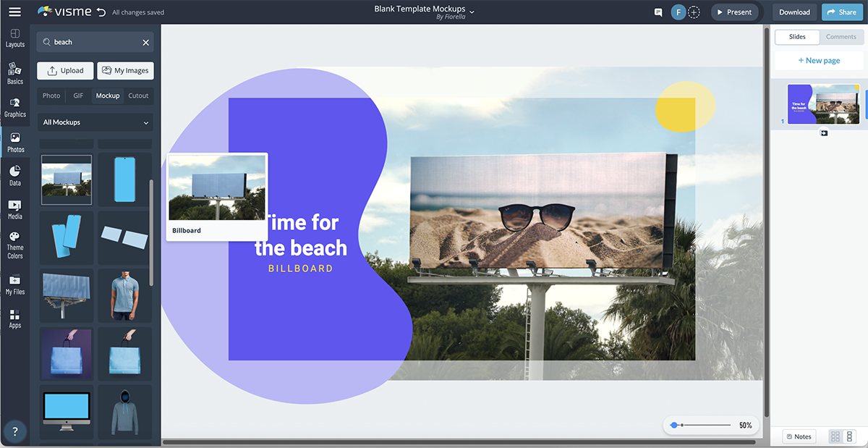Add a slide with New page
Screen dimensions: 868x448
point(819,60)
